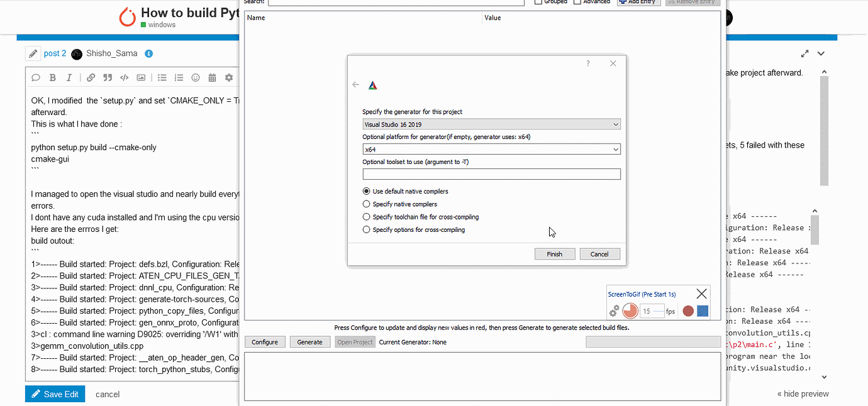Image resolution: width=868 pixels, height=406 pixels.
Task: Open the Visual Studio 16 2019 generator dropdown
Action: (492, 124)
